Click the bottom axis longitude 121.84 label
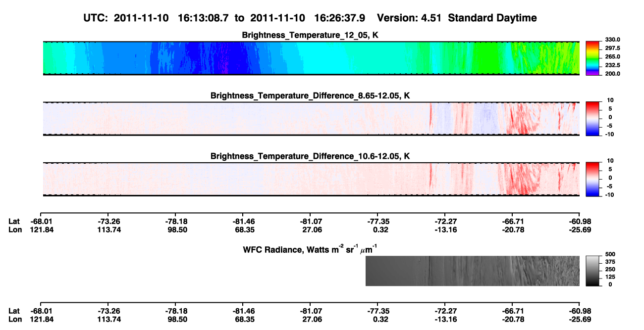The width and height of the screenshot is (644, 330). coord(41,319)
